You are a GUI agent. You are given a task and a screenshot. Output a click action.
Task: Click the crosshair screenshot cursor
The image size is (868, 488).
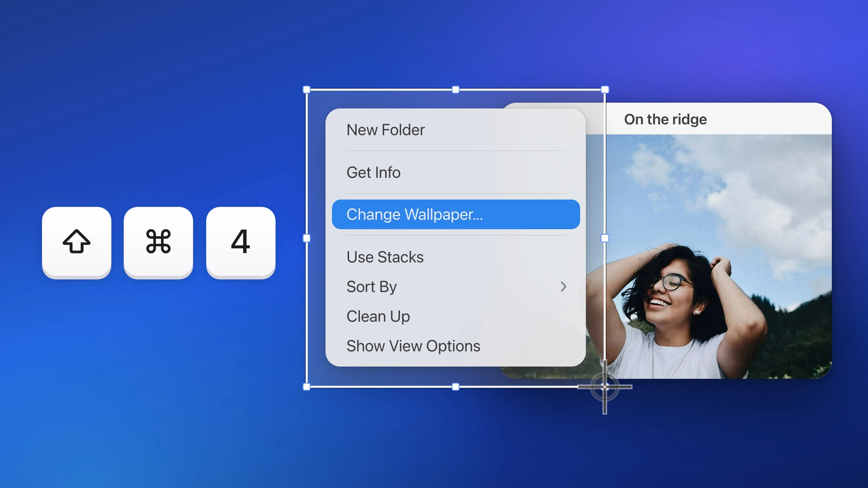tap(605, 387)
